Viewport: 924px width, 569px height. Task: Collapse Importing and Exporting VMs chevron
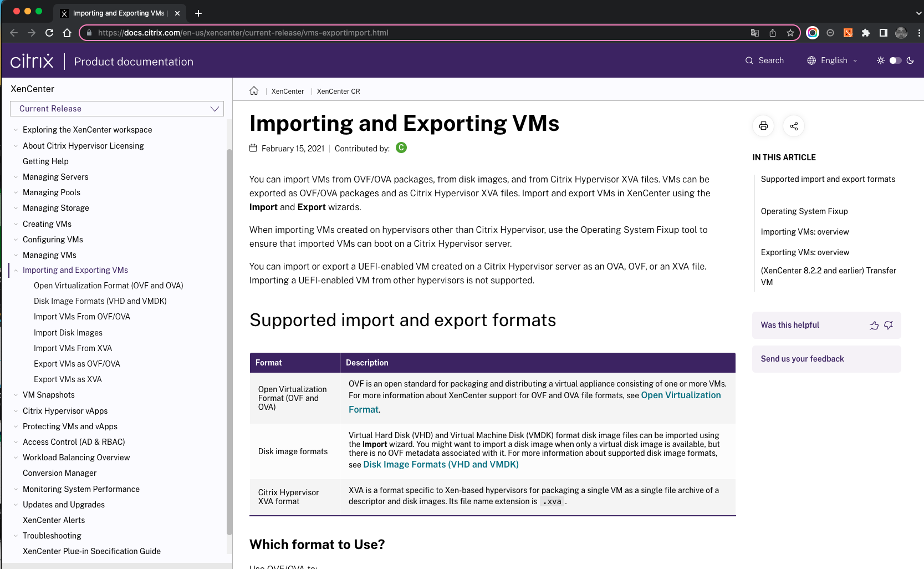16,270
